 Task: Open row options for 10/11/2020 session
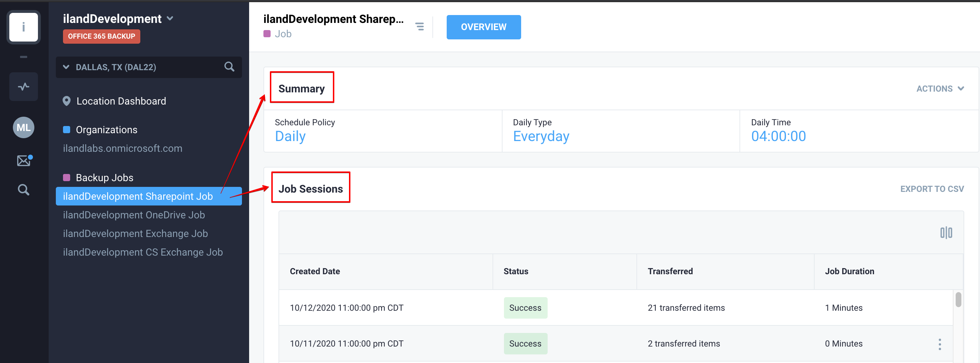coord(939,344)
